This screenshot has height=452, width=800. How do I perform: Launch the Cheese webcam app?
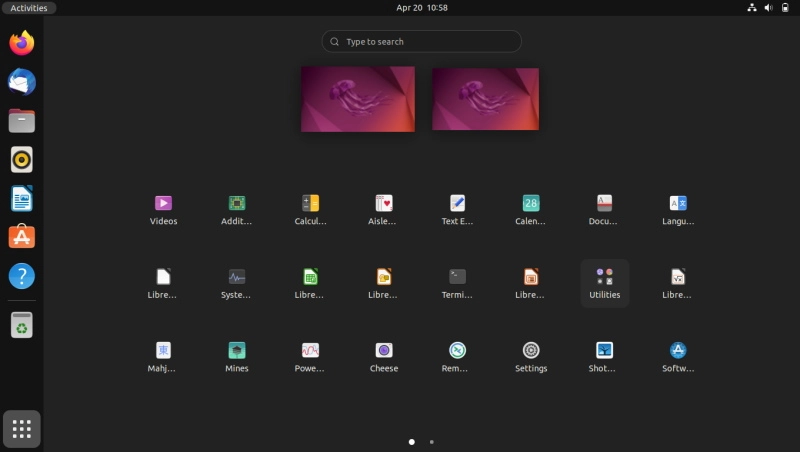pyautogui.click(x=384, y=357)
